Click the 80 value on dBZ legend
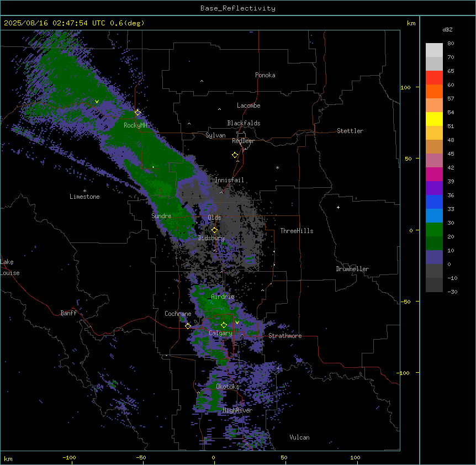 click(x=451, y=44)
